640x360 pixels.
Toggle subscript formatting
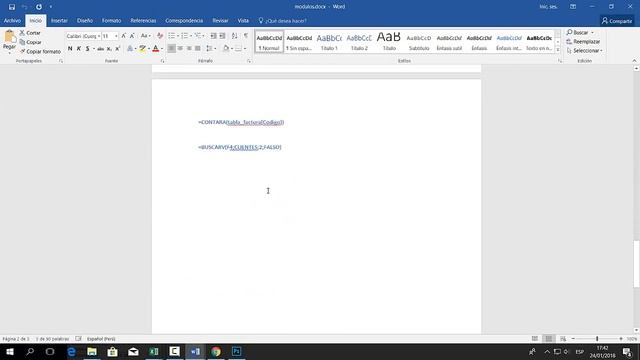click(x=109, y=49)
